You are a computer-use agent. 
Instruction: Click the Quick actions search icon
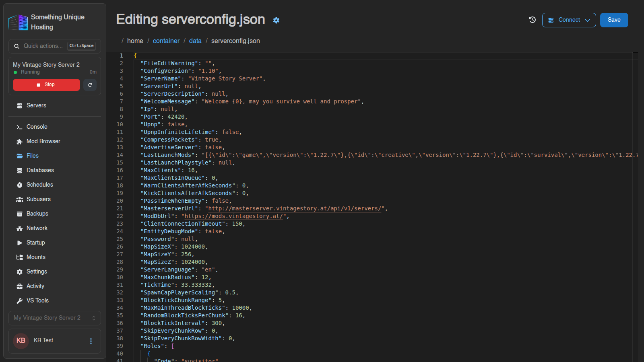point(17,46)
